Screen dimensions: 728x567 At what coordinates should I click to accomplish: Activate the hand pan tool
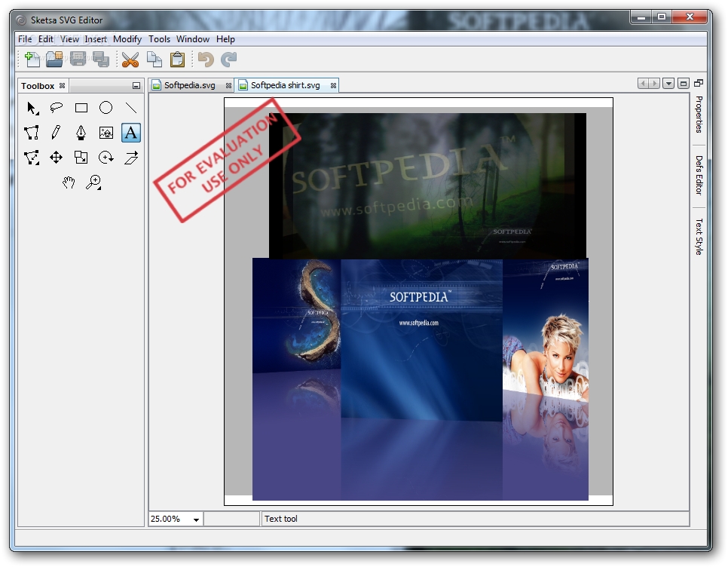[x=69, y=182]
